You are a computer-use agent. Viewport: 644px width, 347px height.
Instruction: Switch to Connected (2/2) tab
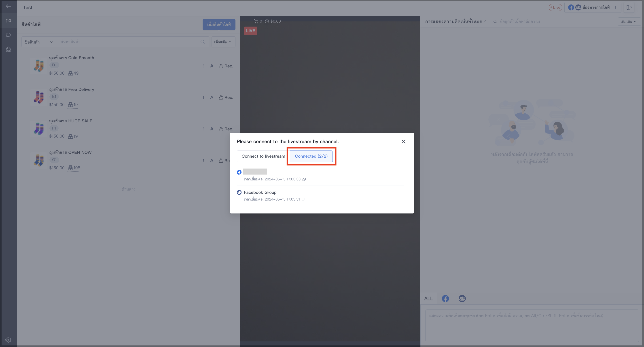click(x=311, y=156)
